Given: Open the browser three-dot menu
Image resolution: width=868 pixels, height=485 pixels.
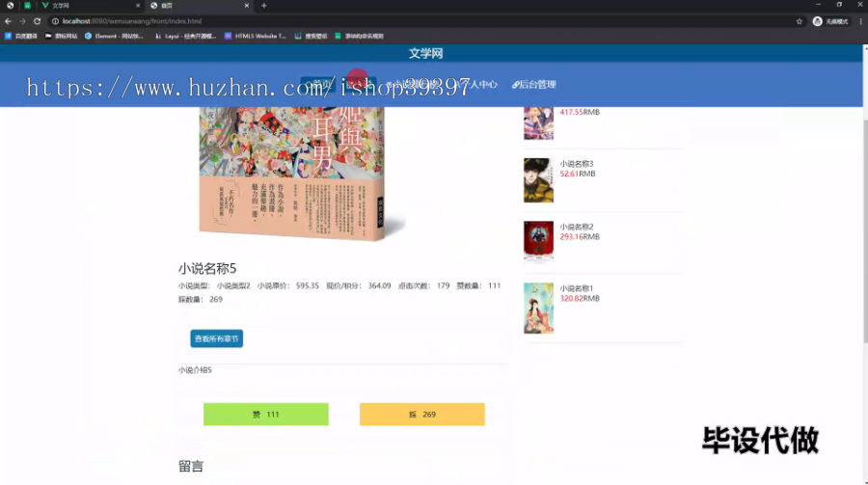Looking at the screenshot, I should tap(861, 21).
